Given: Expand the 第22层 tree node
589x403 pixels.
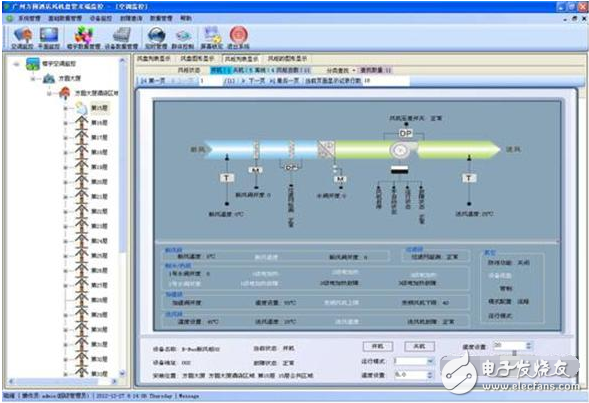Looking at the screenshot, I should 65,212.
